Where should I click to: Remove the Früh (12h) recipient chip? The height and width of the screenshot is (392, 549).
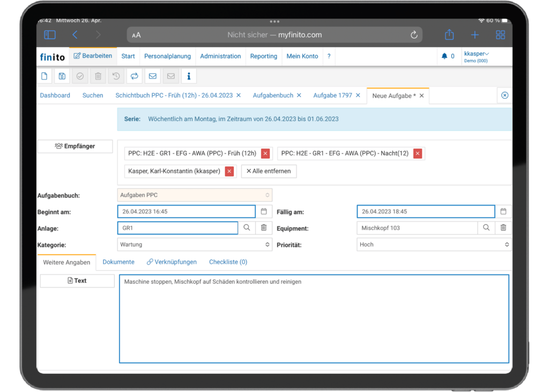click(265, 153)
